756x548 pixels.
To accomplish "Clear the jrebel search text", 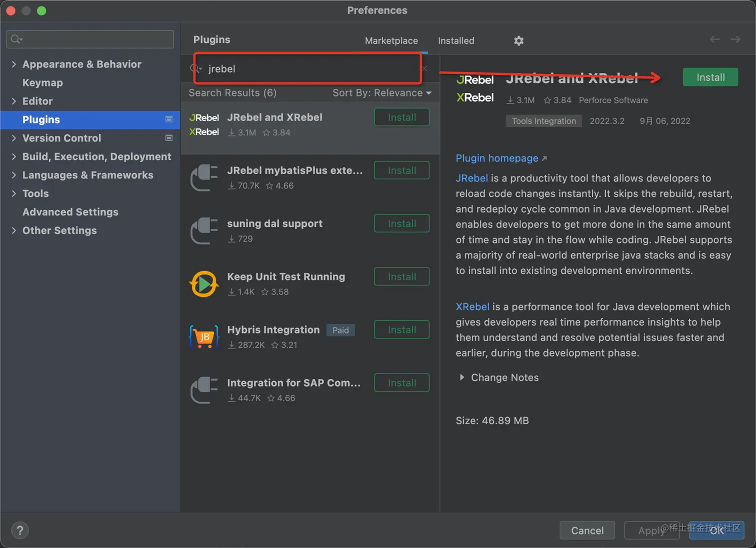I will (x=424, y=68).
